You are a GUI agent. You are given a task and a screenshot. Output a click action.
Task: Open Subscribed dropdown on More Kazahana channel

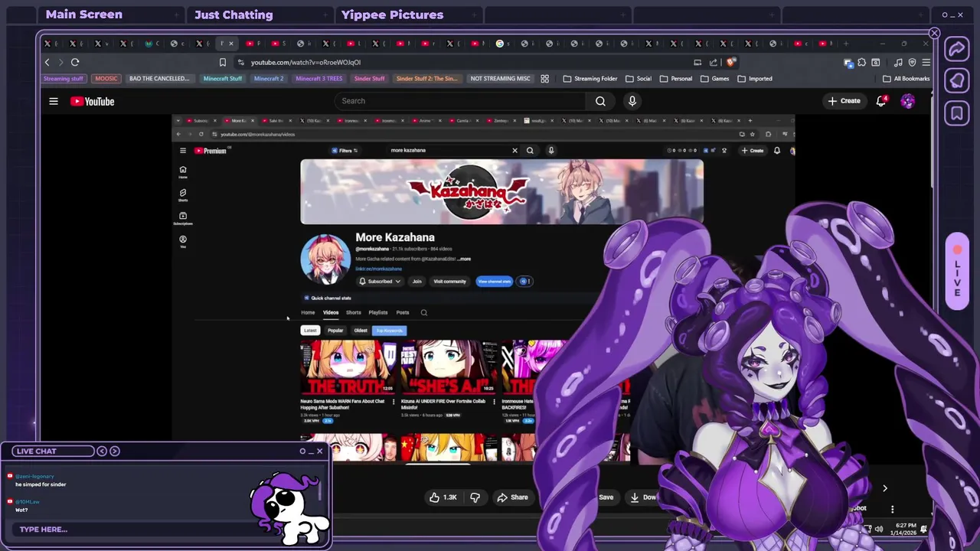[x=380, y=281]
